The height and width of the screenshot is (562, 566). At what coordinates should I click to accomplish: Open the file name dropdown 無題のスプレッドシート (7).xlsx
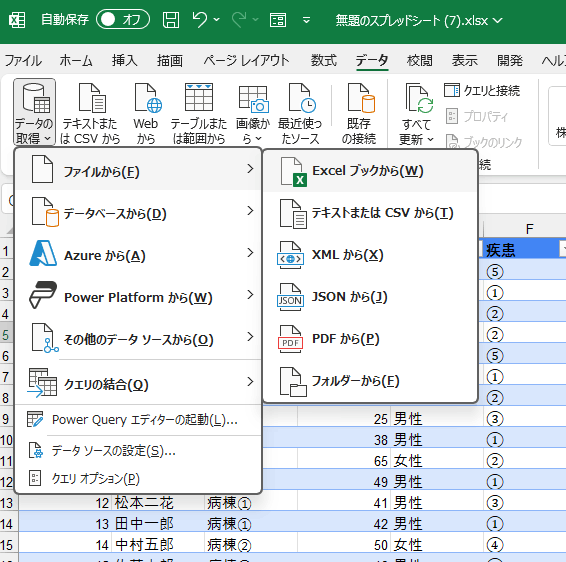(419, 20)
